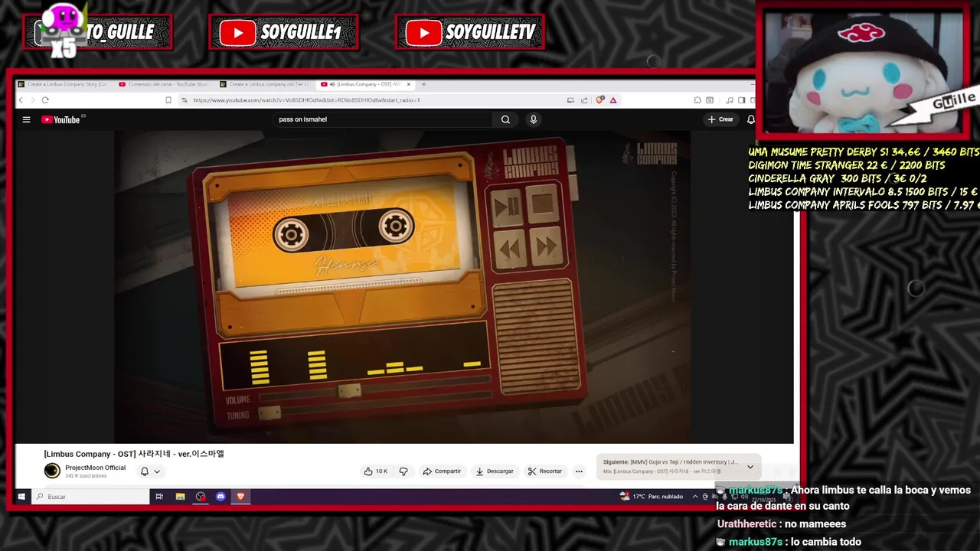
Task: Click the video title text
Action: coord(134,454)
